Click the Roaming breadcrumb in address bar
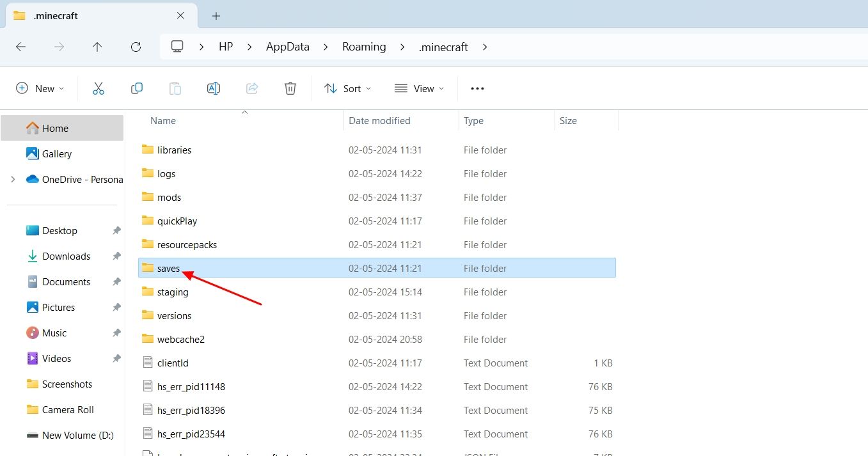Image resolution: width=868 pixels, height=456 pixels. click(364, 47)
